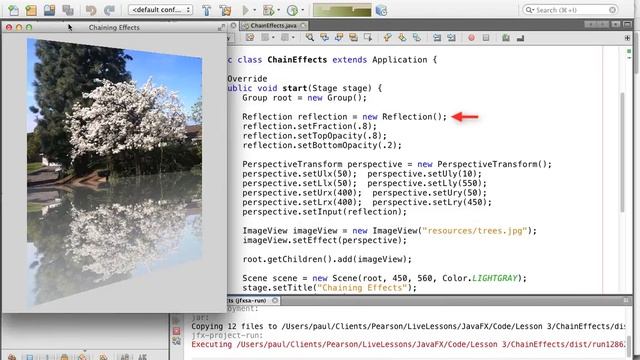Toggle Highlight Search in editor toolbar

pos(353,38)
